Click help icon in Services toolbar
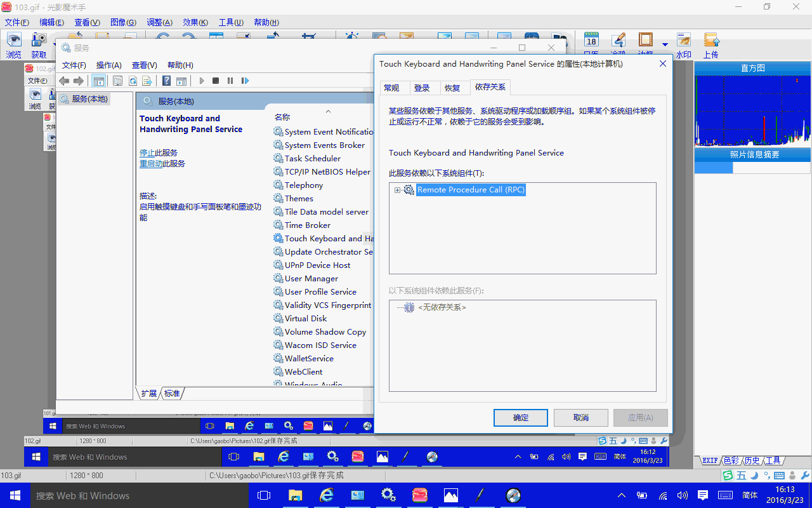Screen dimensions: 812x508 tap(166, 81)
